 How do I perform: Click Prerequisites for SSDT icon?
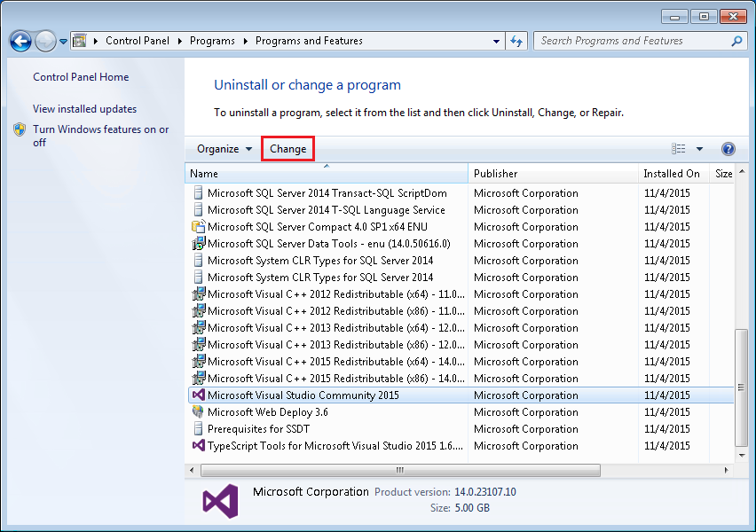coord(198,429)
